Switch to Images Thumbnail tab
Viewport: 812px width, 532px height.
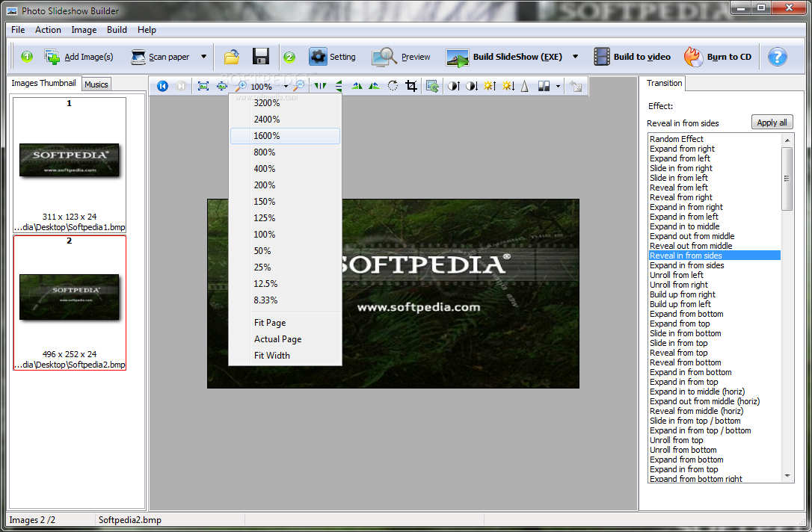pyautogui.click(x=43, y=83)
